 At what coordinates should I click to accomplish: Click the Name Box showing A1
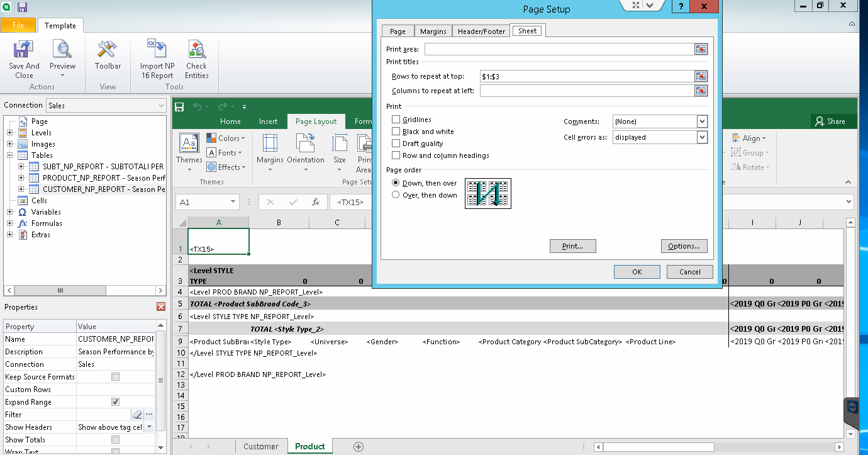208,202
